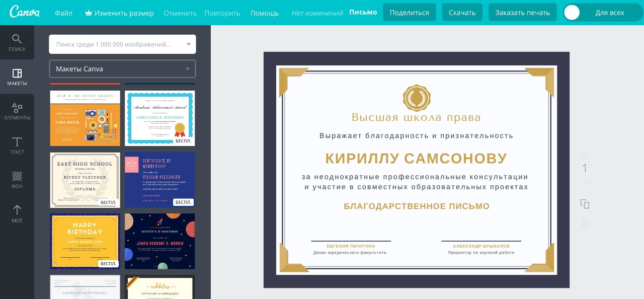Click Повторить to redo
This screenshot has width=644, height=299.
click(x=222, y=13)
